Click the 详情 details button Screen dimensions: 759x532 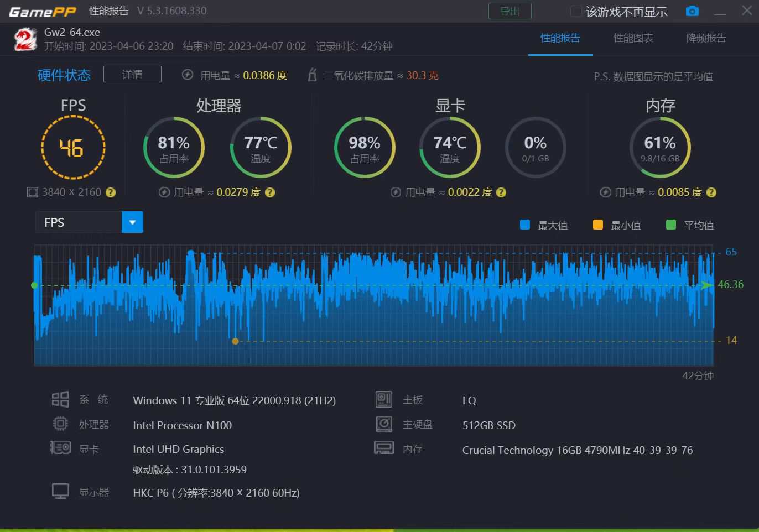point(132,74)
